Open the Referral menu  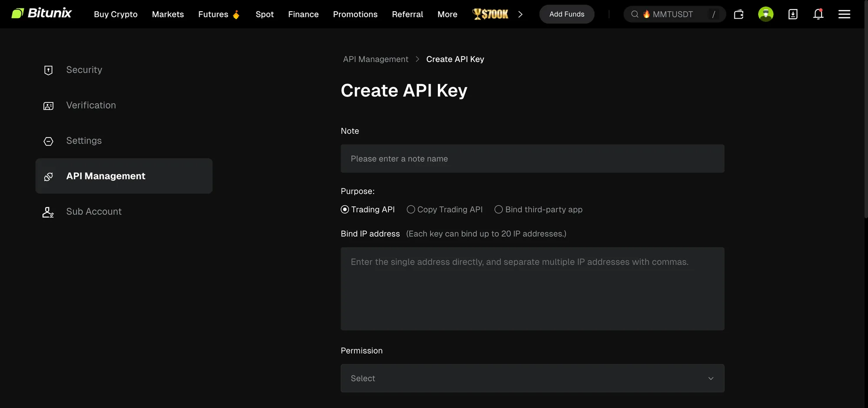tap(407, 14)
